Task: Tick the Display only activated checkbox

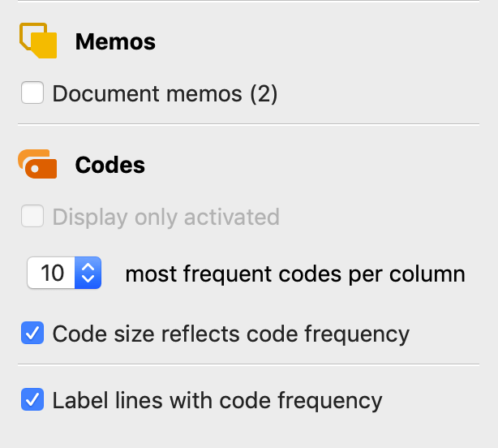Action: (32, 217)
